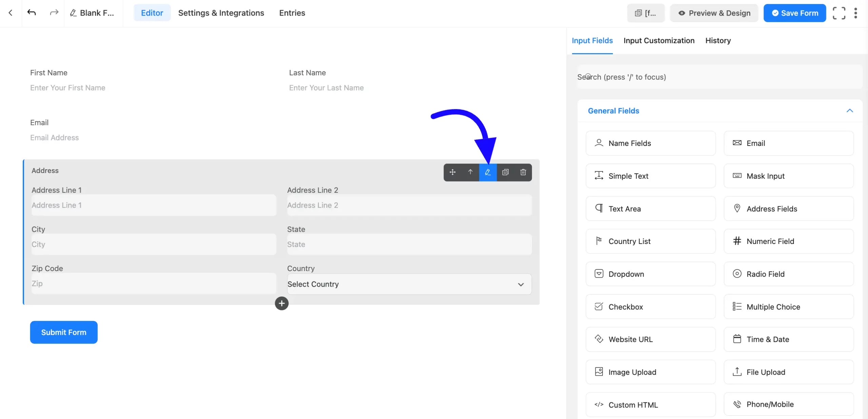Add a Phone/Mobile field
The image size is (868, 419).
coord(789,404)
